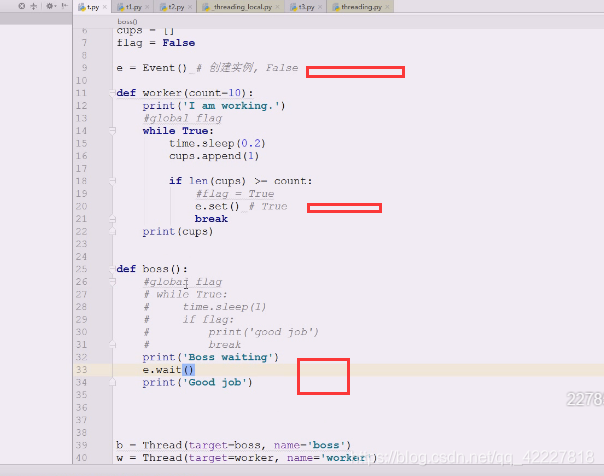Collapse the def worker function fold

pos(112,93)
